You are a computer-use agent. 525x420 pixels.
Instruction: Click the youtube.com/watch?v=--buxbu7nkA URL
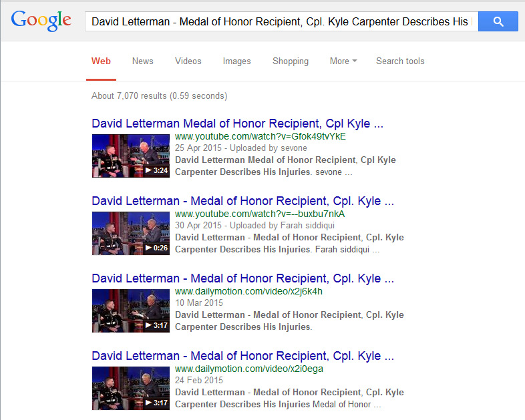click(259, 214)
